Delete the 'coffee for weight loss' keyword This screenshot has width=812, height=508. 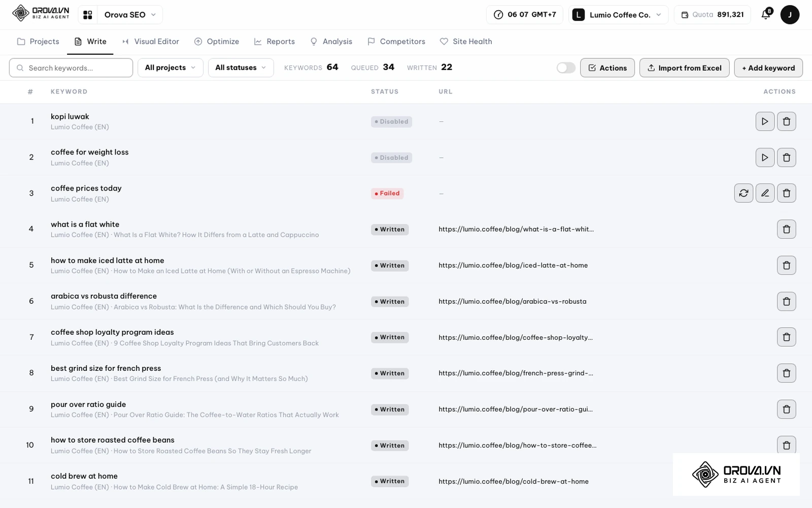pyautogui.click(x=787, y=157)
